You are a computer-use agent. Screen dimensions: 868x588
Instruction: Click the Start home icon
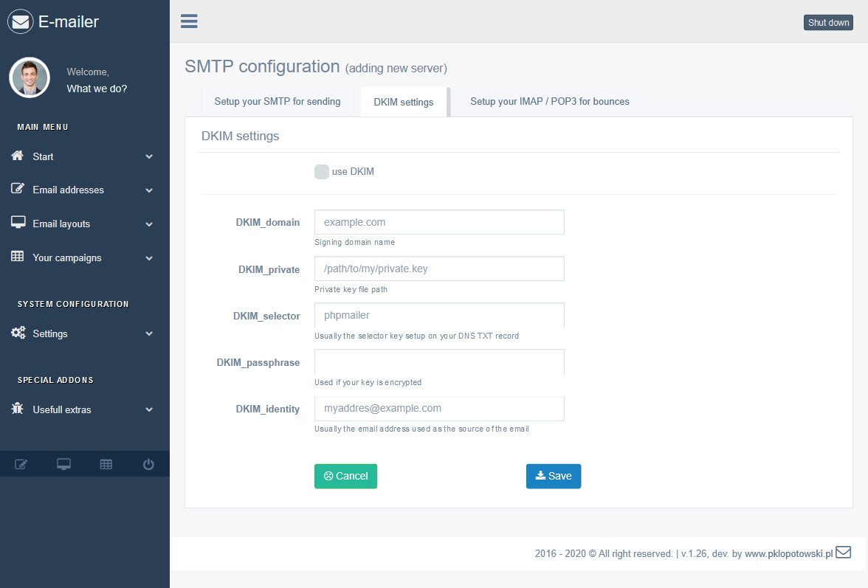17,156
